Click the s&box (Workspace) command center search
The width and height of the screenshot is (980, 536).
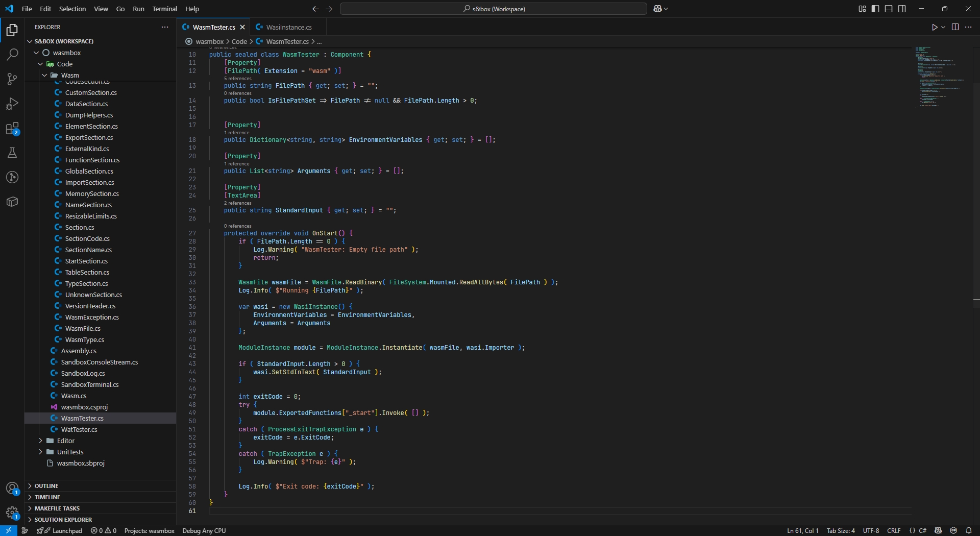click(x=494, y=9)
